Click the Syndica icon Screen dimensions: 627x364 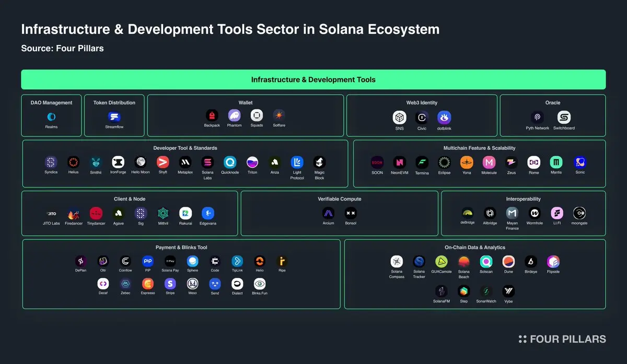coord(51,162)
